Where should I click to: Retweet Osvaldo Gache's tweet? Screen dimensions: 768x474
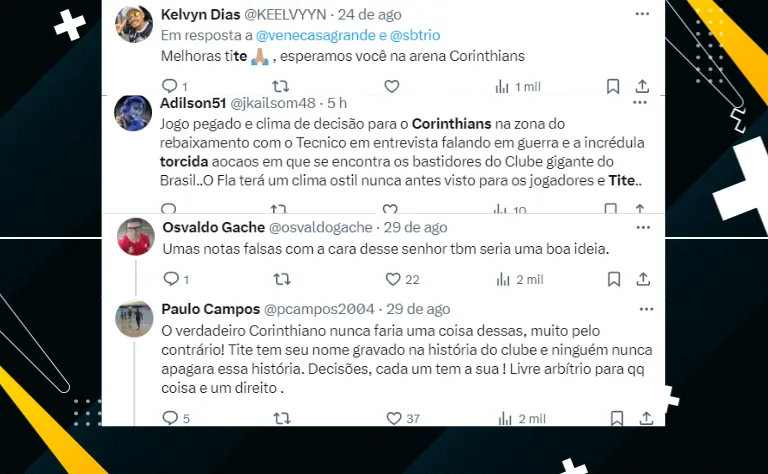tap(282, 279)
